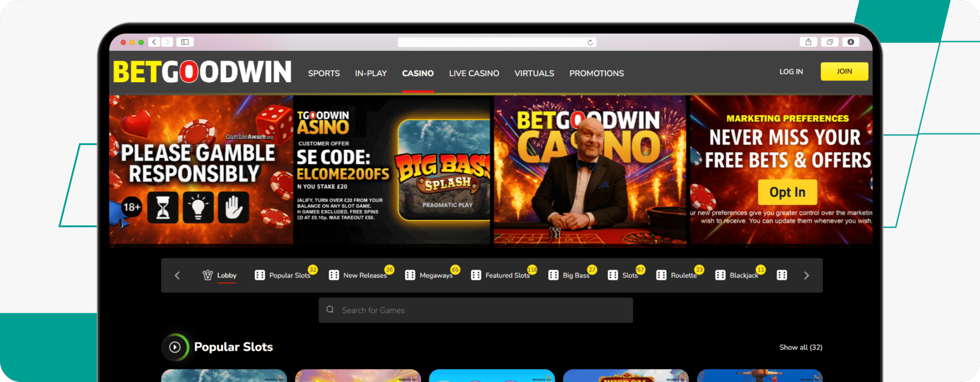Click the Popular Slots play circle icon
The width and height of the screenshot is (980, 382).
[175, 347]
